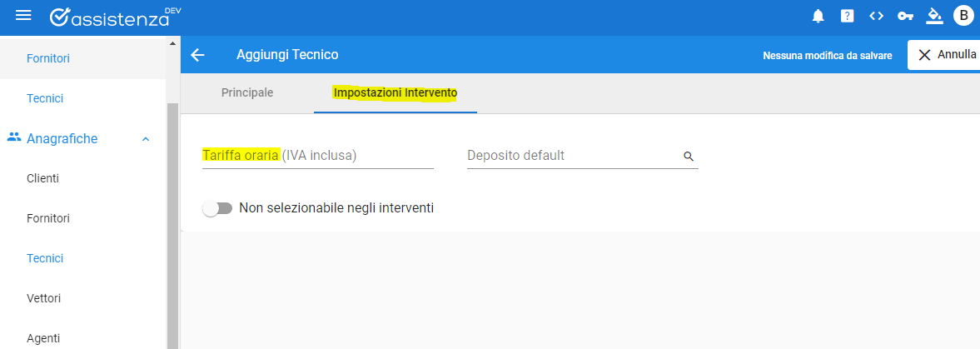Image resolution: width=980 pixels, height=349 pixels.
Task: Open the B user avatar
Action: [963, 17]
